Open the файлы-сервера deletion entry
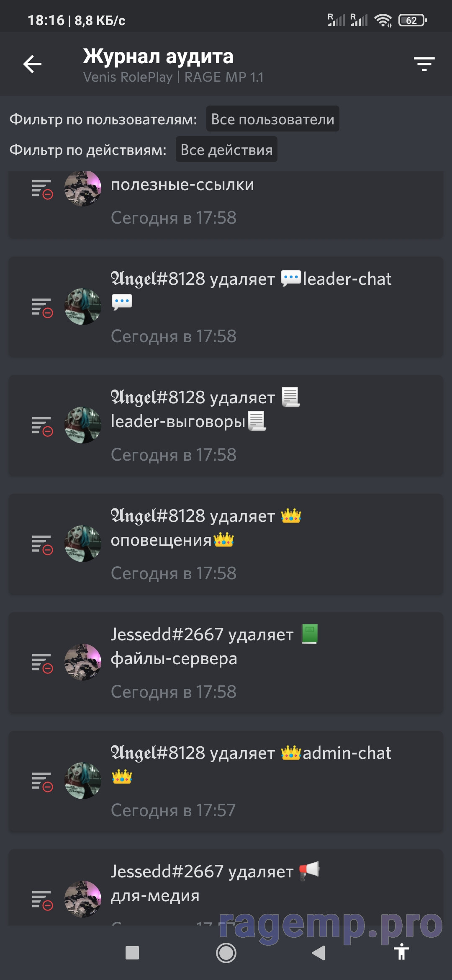 point(226,663)
